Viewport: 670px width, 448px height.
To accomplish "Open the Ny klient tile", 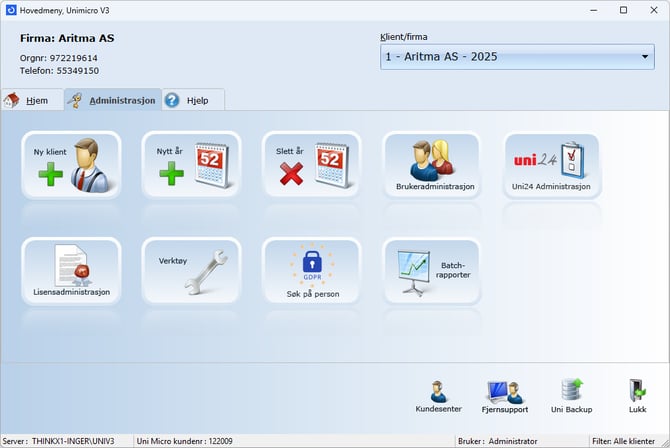I will pyautogui.click(x=71, y=165).
